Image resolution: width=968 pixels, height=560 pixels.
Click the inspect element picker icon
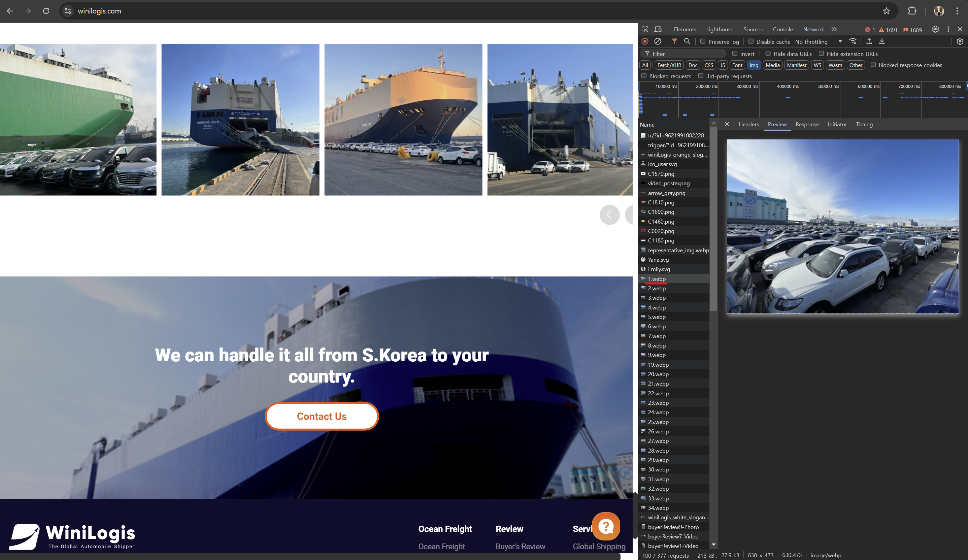tap(645, 30)
